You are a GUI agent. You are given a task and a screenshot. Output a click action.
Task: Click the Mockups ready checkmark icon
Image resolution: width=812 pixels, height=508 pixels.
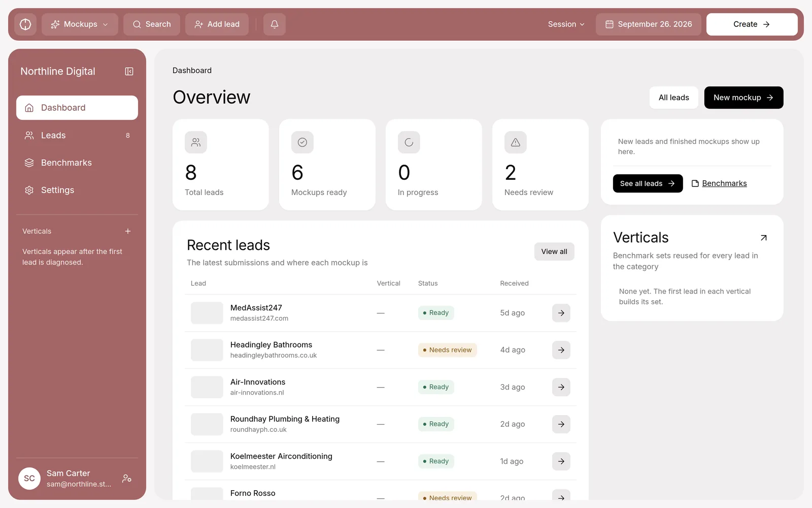[x=302, y=143]
